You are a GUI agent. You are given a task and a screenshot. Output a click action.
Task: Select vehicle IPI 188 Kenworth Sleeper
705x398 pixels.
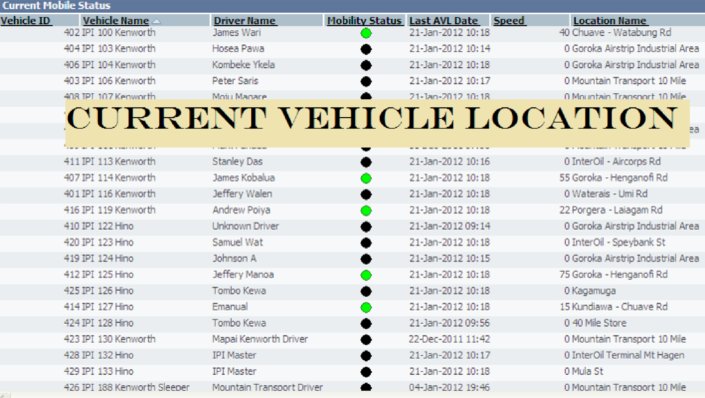click(x=136, y=387)
